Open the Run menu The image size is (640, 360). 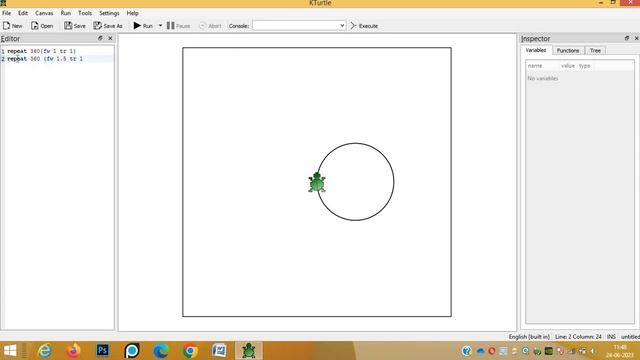coord(66,13)
